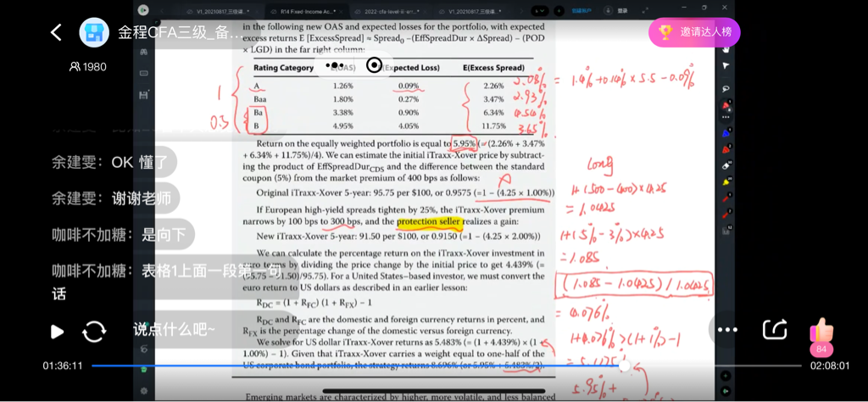Open the 金程CFA channel avatar
Viewport: 868px width, 402px height.
[94, 32]
